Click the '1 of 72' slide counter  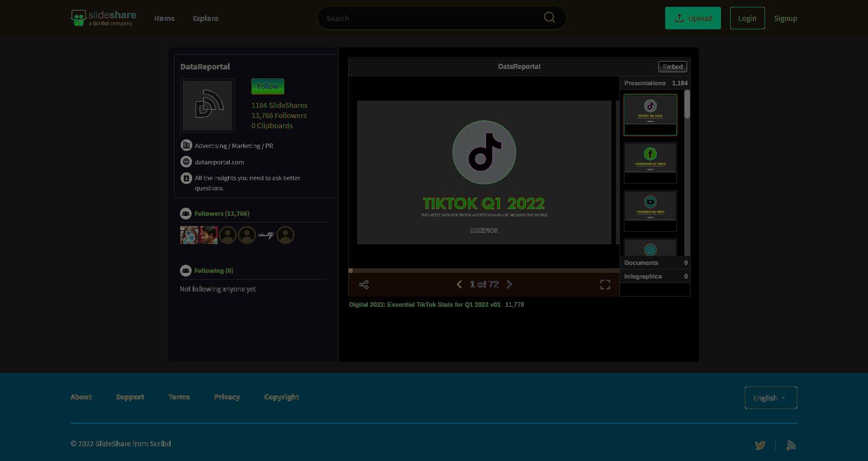pos(484,284)
